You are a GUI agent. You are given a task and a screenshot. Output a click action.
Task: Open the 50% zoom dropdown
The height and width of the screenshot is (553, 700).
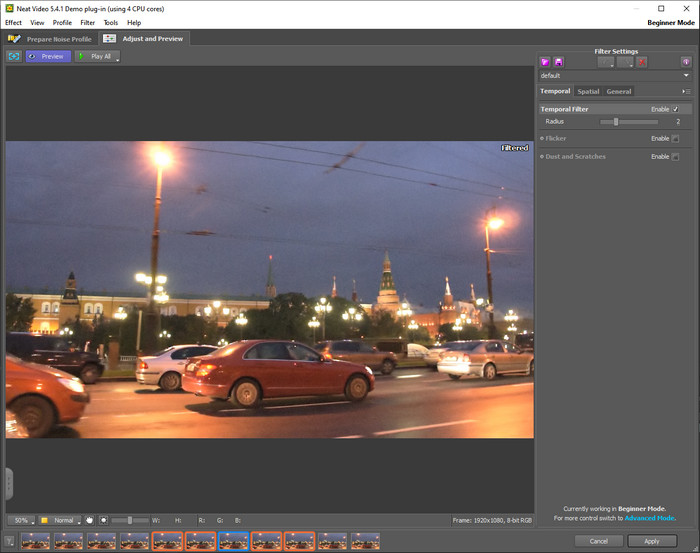(21, 520)
